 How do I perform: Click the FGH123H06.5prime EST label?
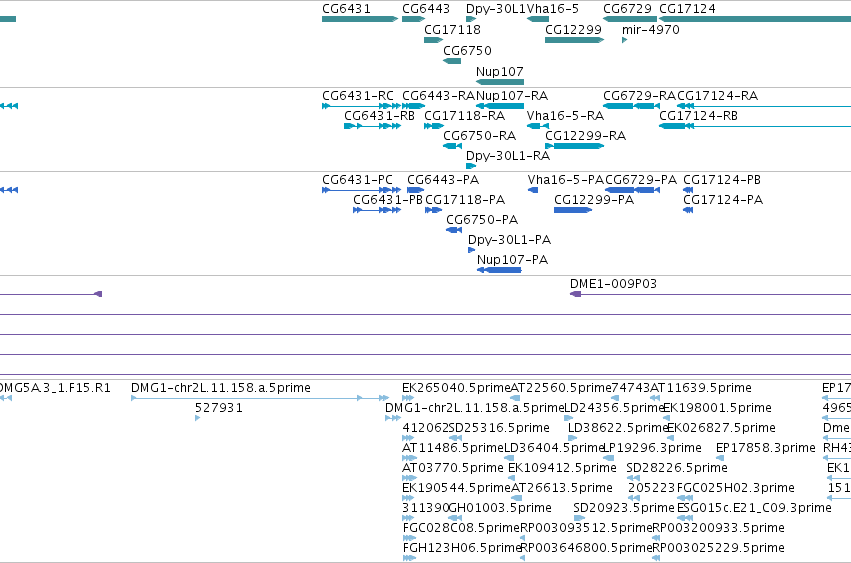[462, 548]
